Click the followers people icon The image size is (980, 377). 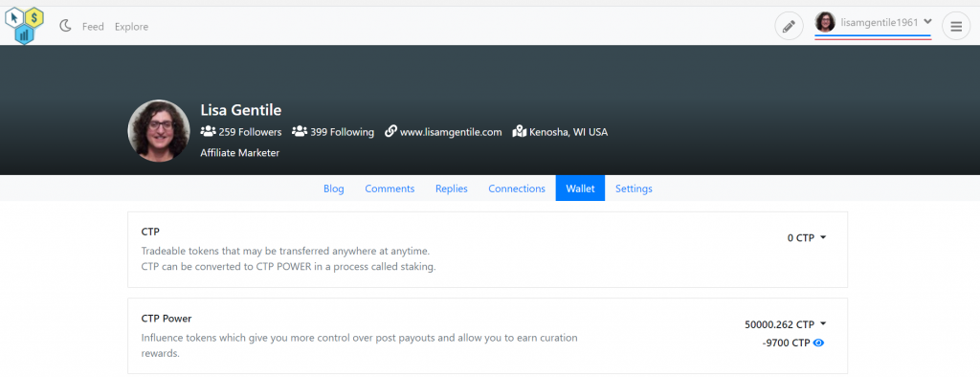point(208,132)
